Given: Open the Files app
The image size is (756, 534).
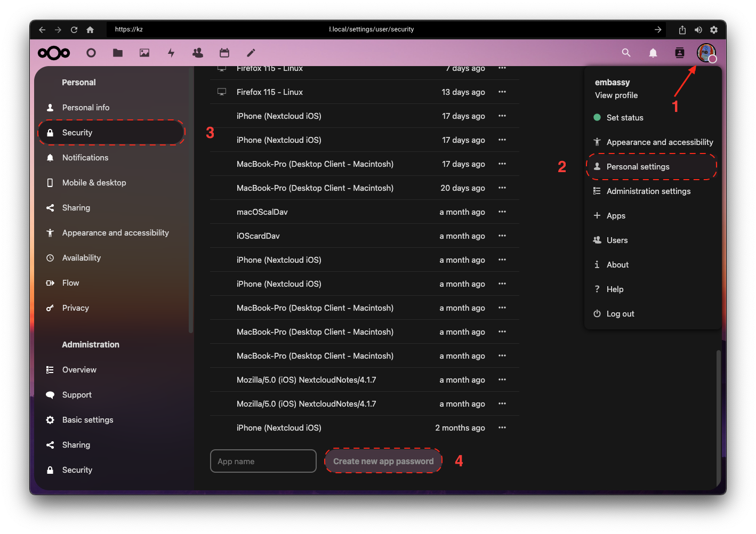Looking at the screenshot, I should click(x=117, y=53).
